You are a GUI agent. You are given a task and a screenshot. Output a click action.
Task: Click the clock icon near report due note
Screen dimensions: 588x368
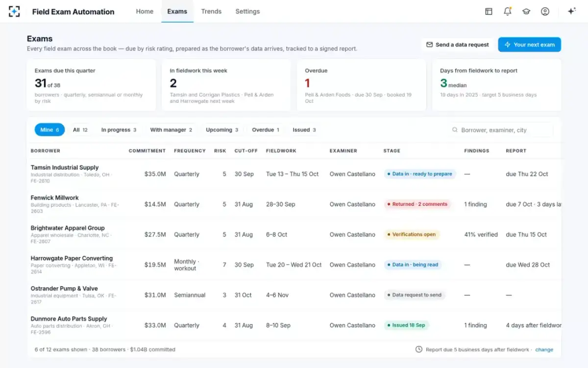pyautogui.click(x=419, y=349)
